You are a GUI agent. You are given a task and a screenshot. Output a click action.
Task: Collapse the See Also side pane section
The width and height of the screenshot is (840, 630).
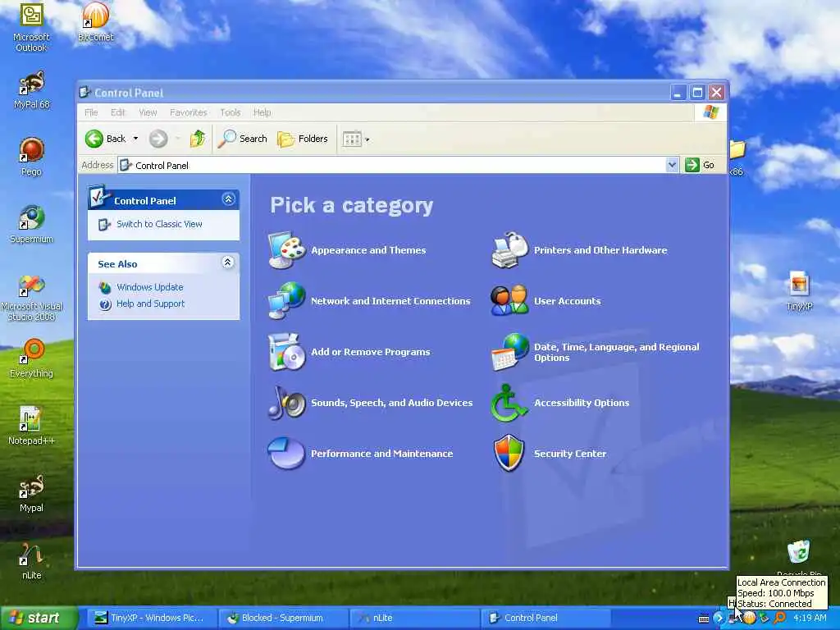pyautogui.click(x=228, y=262)
